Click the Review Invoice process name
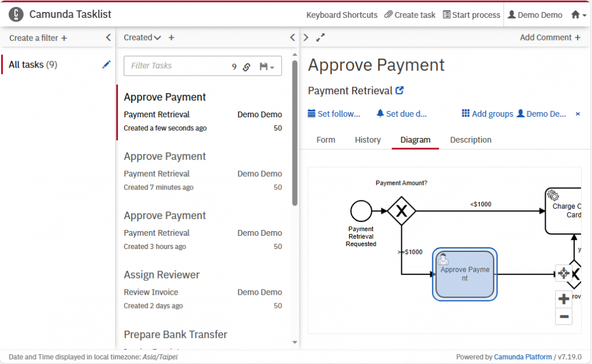This screenshot has width=592, height=364. click(151, 292)
